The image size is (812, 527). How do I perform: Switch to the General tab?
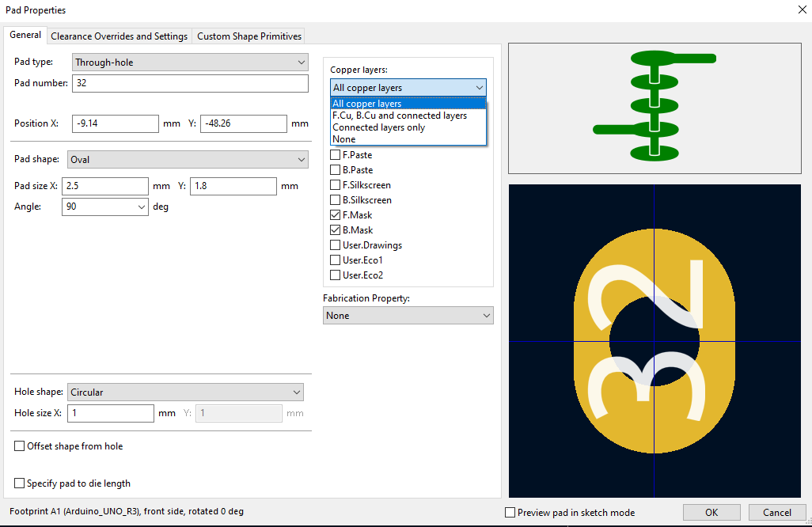(25, 35)
